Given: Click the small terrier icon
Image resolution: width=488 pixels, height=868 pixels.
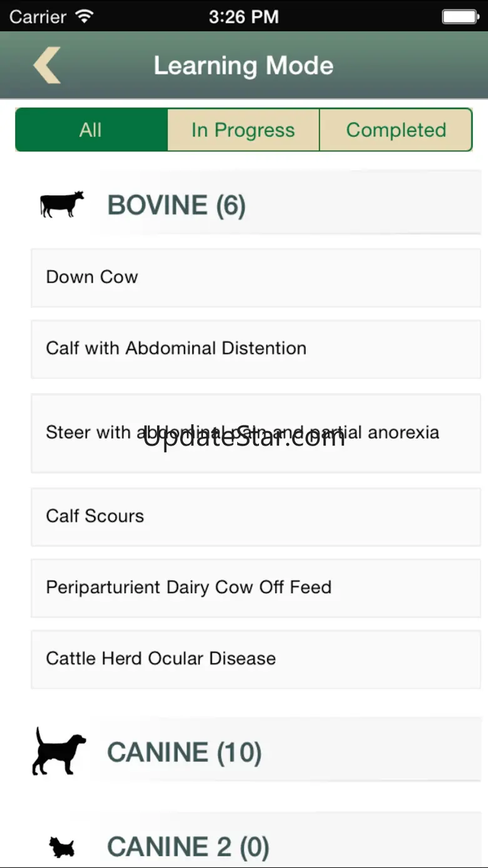Looking at the screenshot, I should pos(62,847).
